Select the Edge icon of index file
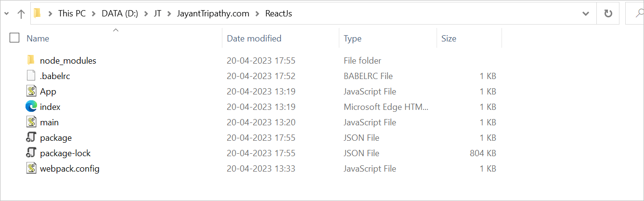This screenshot has height=201, width=644. point(31,107)
